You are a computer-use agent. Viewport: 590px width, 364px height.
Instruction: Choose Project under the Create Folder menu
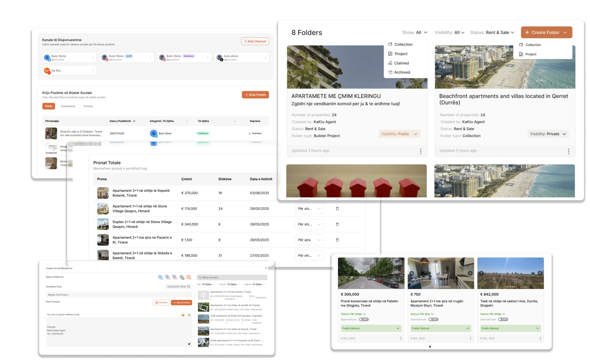528,54
